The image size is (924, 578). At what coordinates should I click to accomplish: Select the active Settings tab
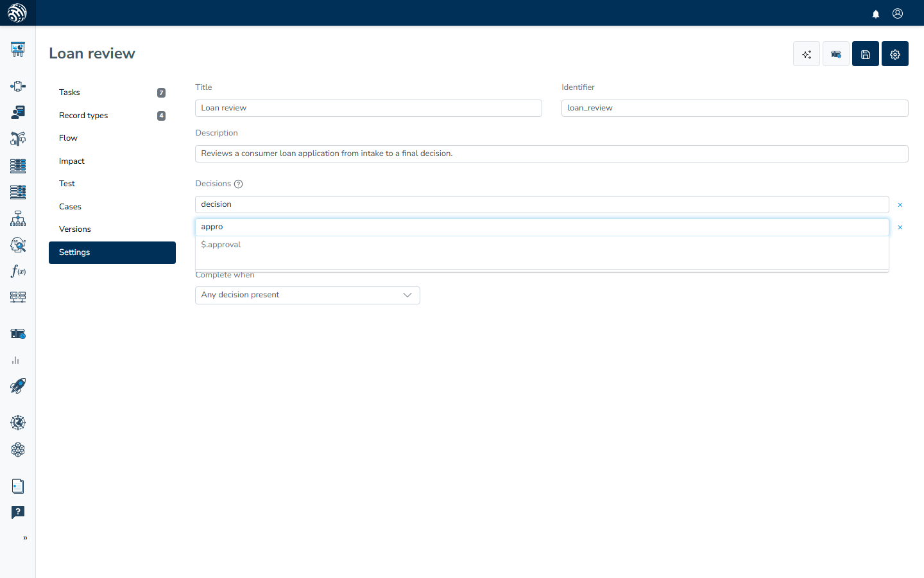(112, 252)
